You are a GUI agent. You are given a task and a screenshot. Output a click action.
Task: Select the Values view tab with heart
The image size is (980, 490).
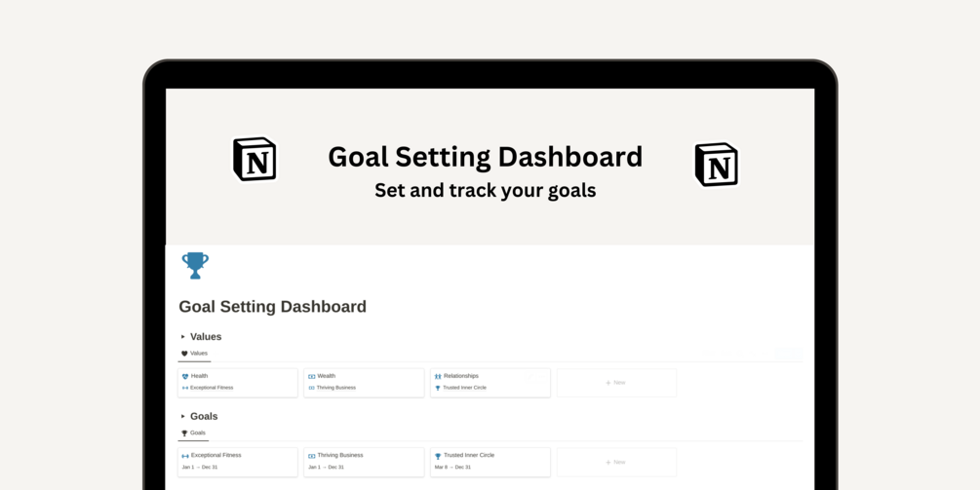click(x=194, y=354)
